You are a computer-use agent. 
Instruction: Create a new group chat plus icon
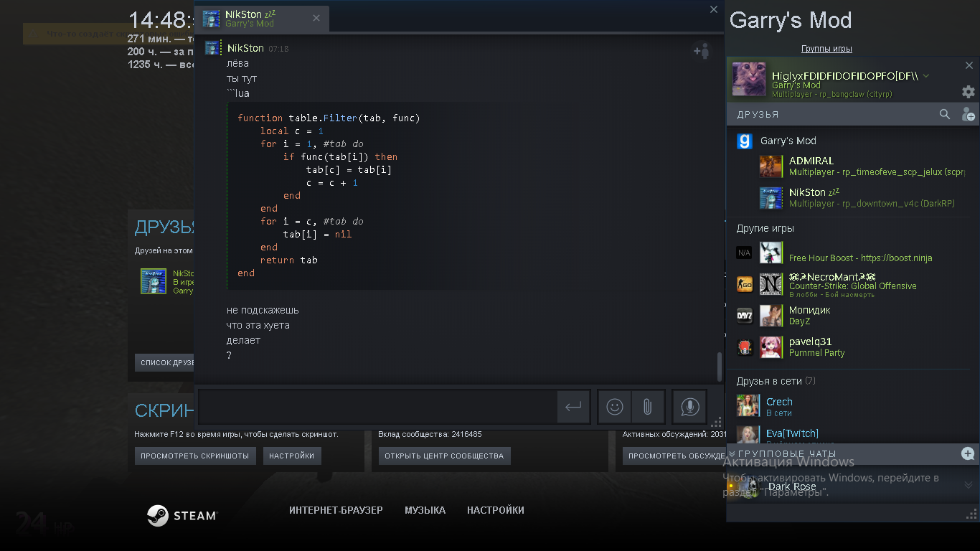click(x=968, y=453)
